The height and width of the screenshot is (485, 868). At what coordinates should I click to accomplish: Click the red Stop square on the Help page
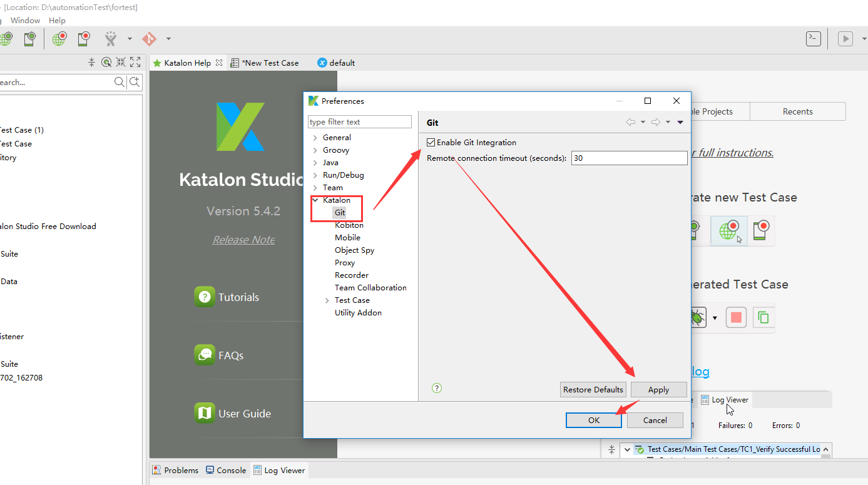pyautogui.click(x=736, y=317)
